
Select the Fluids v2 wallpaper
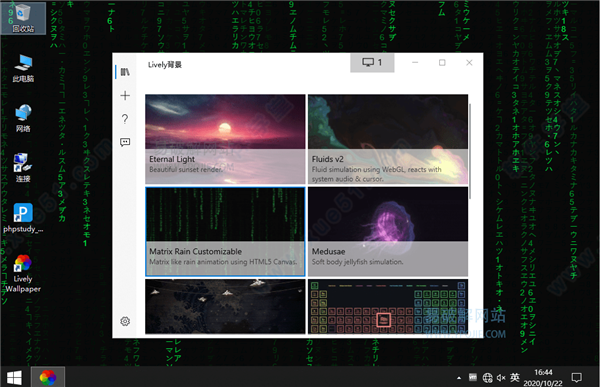pos(388,139)
